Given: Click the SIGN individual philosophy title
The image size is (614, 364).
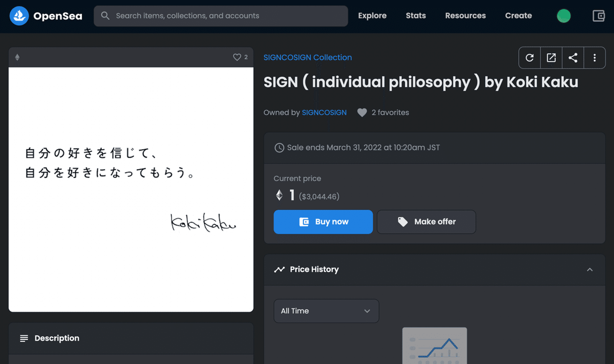Looking at the screenshot, I should pyautogui.click(x=421, y=82).
